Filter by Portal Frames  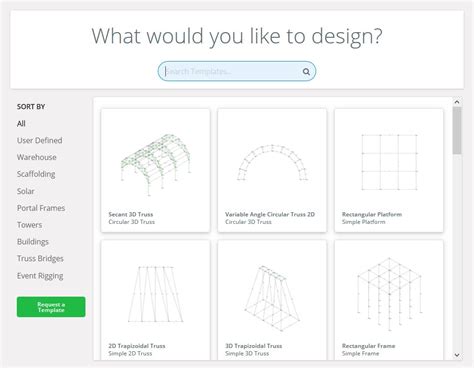point(41,208)
